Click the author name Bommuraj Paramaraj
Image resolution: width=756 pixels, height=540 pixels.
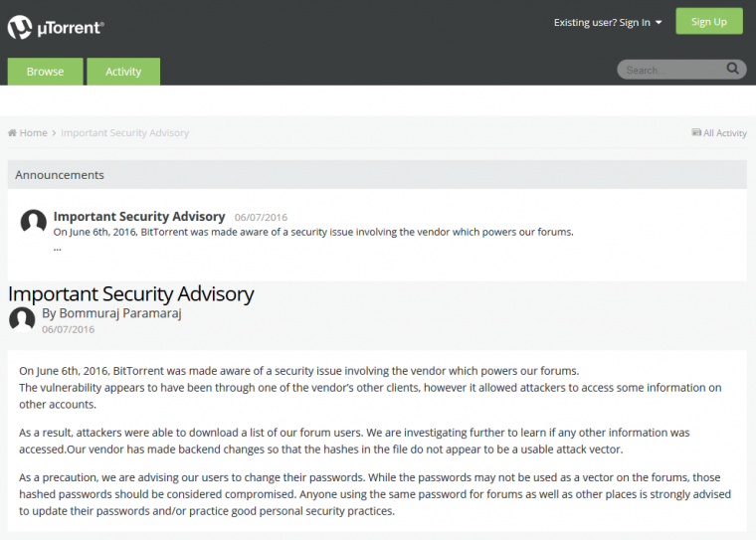point(120,313)
